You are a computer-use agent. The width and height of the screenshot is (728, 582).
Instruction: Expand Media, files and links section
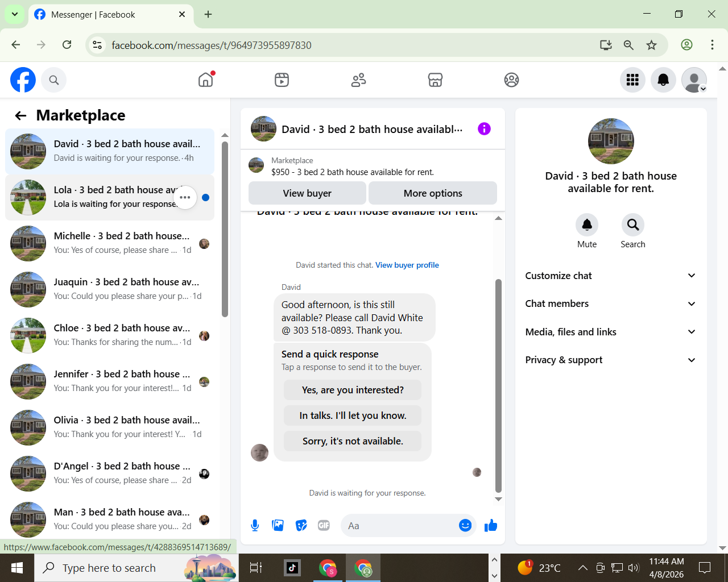click(x=611, y=332)
